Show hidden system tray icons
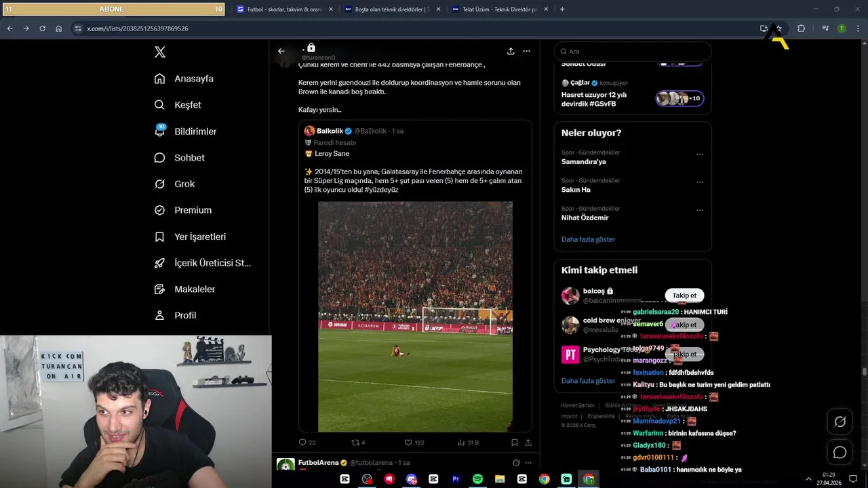This screenshot has width=868, height=488. click(808, 479)
